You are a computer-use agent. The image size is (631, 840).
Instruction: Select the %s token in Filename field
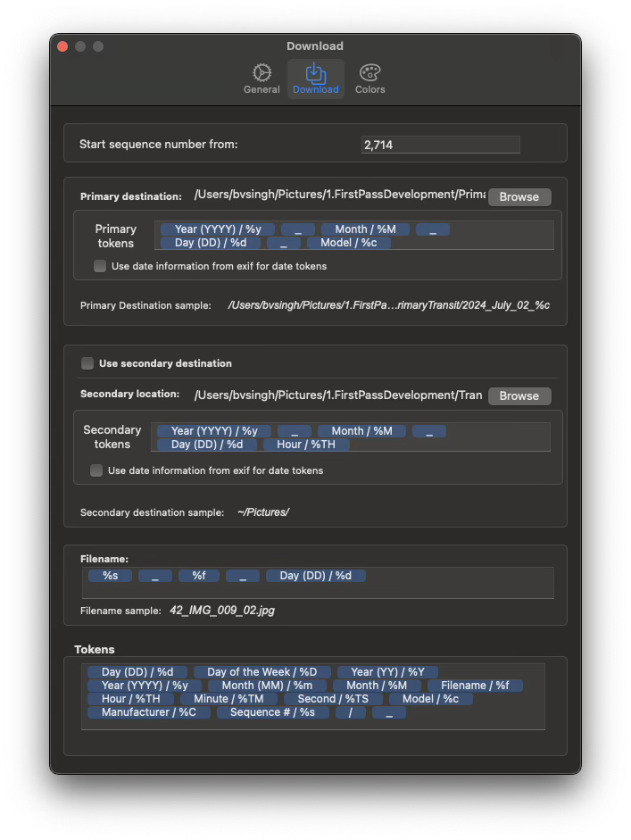tap(111, 576)
